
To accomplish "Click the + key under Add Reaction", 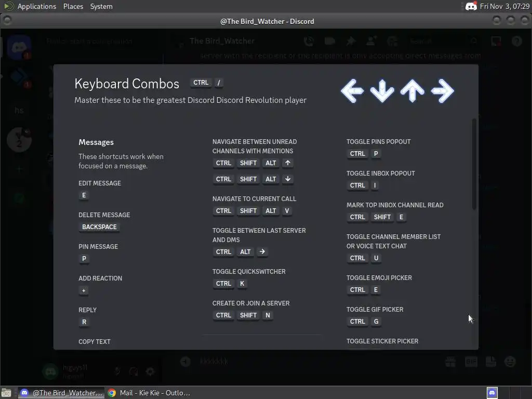I will pos(84,290).
